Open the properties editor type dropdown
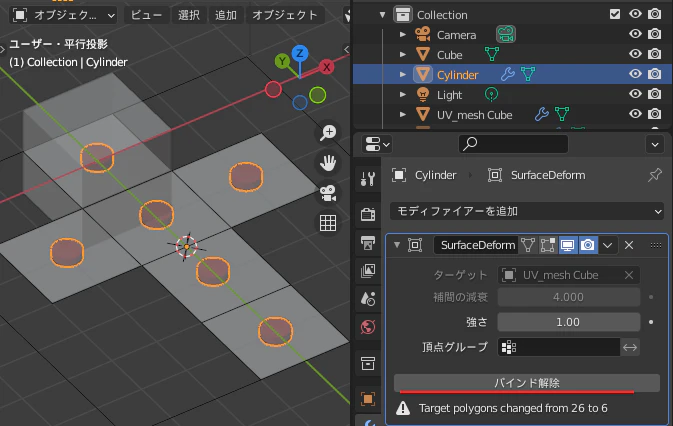 tap(377, 144)
